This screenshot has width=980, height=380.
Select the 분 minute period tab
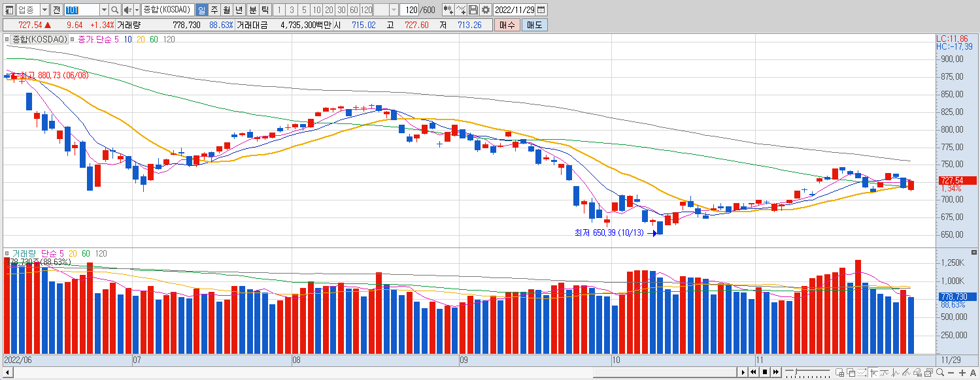pos(252,10)
